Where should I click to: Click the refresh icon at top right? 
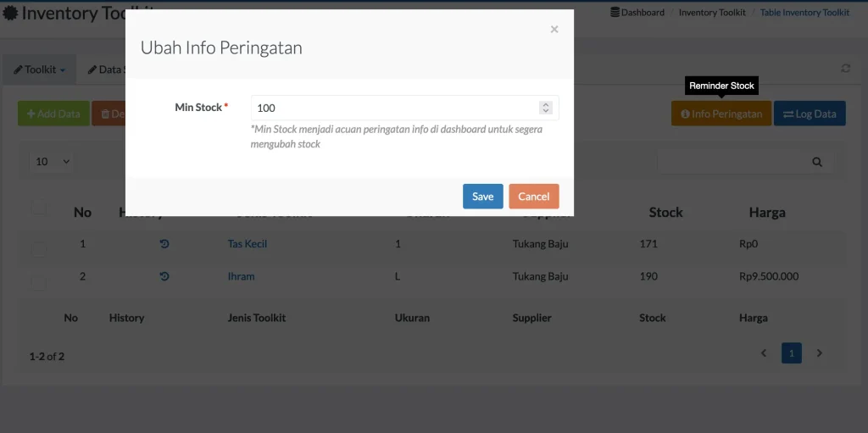coord(845,69)
